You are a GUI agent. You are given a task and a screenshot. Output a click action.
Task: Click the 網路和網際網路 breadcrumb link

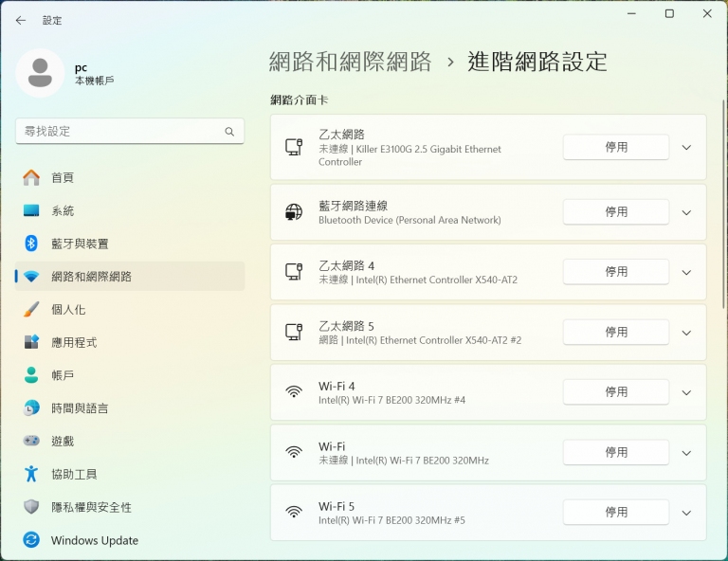[350, 62]
